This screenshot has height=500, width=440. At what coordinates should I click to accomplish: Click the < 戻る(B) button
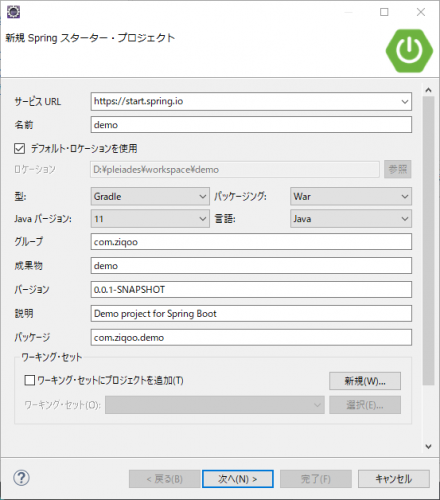(x=165, y=479)
